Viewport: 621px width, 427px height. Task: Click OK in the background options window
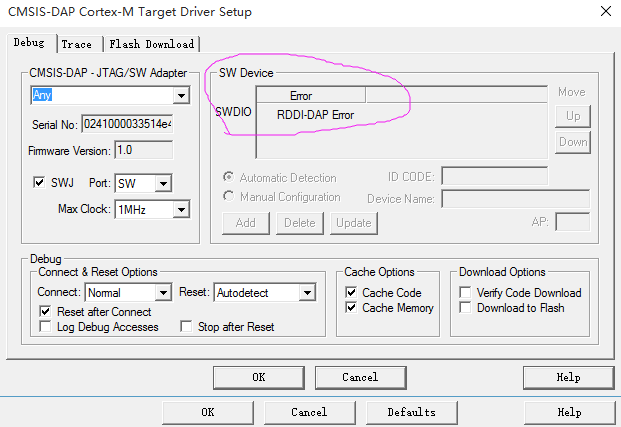[208, 412]
